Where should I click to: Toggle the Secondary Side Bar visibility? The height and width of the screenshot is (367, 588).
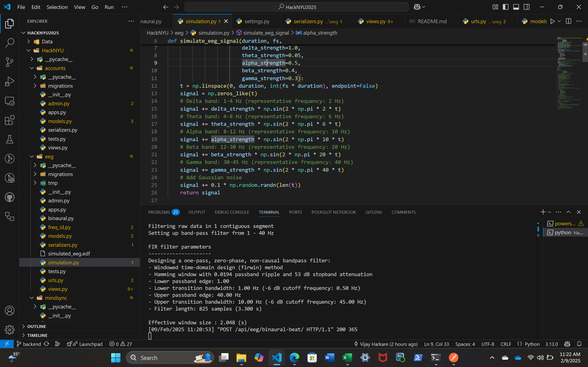pos(526,7)
